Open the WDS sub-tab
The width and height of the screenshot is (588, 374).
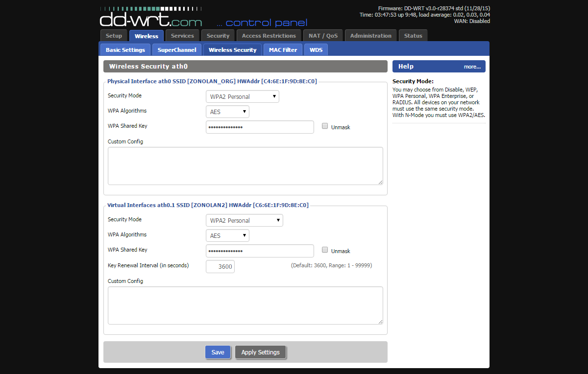tap(316, 49)
